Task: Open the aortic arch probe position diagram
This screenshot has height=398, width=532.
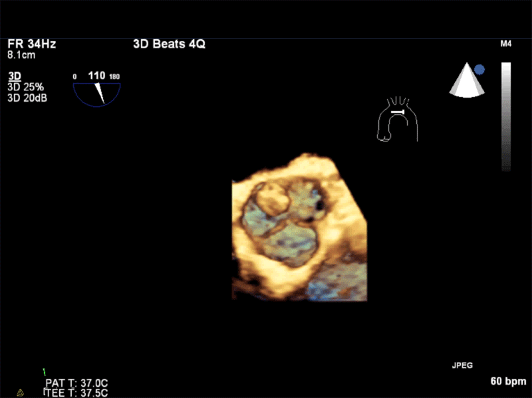Action: coord(396,120)
